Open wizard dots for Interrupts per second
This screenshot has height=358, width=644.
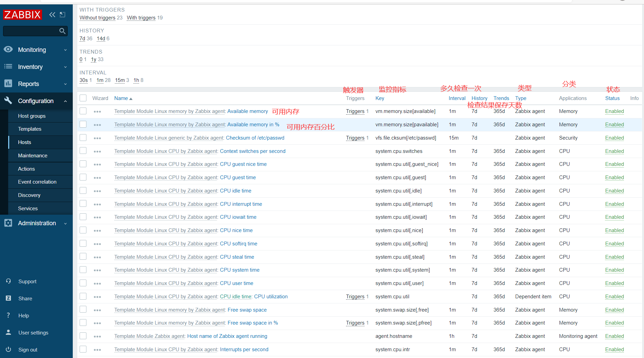(x=97, y=350)
